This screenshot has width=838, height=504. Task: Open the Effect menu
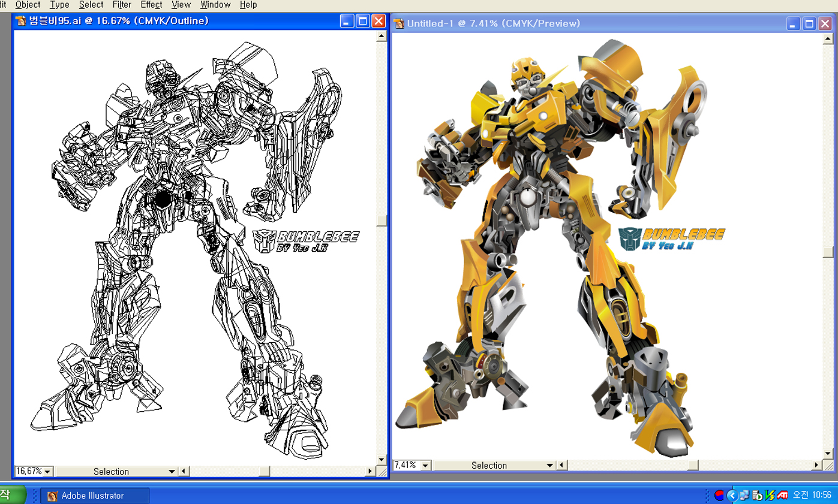151,5
